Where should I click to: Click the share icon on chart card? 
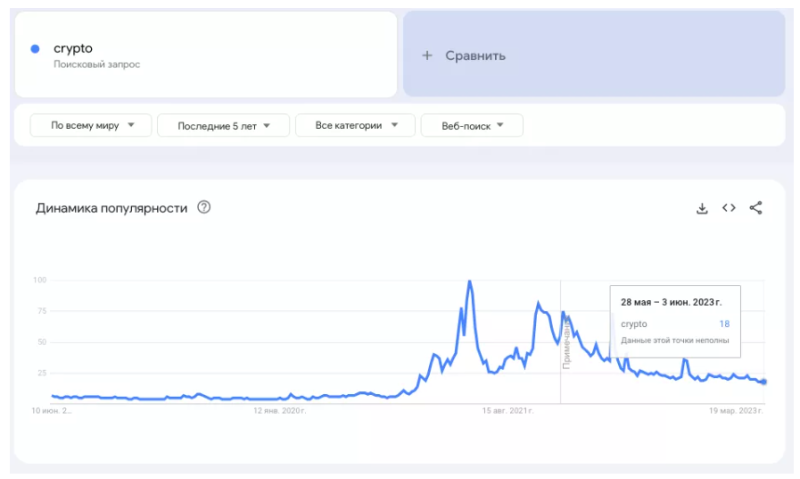(756, 208)
